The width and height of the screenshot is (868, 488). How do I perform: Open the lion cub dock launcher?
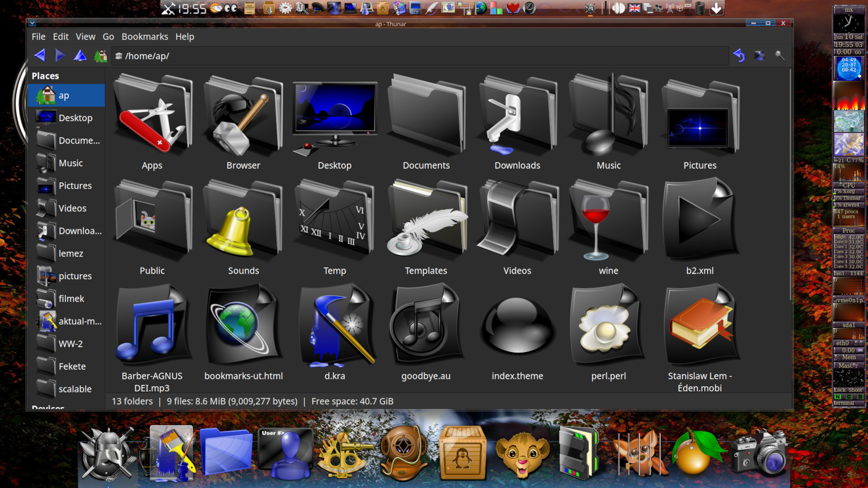(x=522, y=454)
